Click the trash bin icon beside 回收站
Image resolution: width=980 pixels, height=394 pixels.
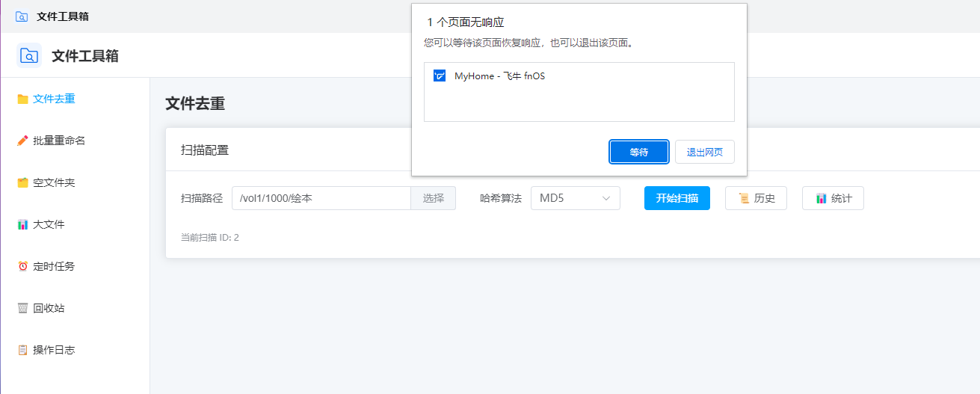coord(22,308)
